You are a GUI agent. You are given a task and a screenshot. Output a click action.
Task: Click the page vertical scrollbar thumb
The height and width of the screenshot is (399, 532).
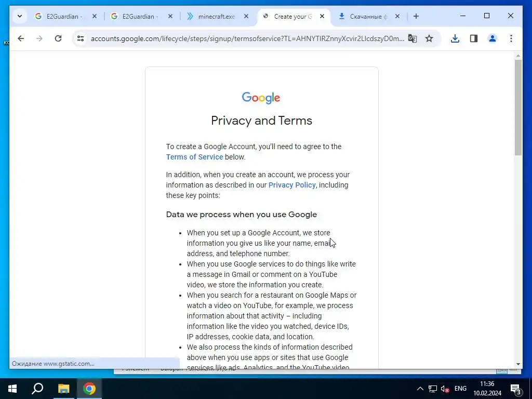[518, 107]
